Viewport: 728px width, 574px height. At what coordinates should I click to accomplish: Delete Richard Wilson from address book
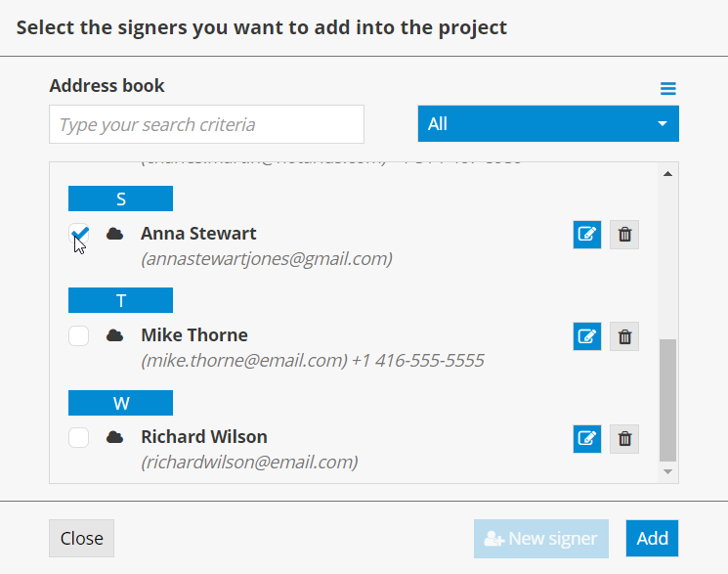pyautogui.click(x=624, y=438)
